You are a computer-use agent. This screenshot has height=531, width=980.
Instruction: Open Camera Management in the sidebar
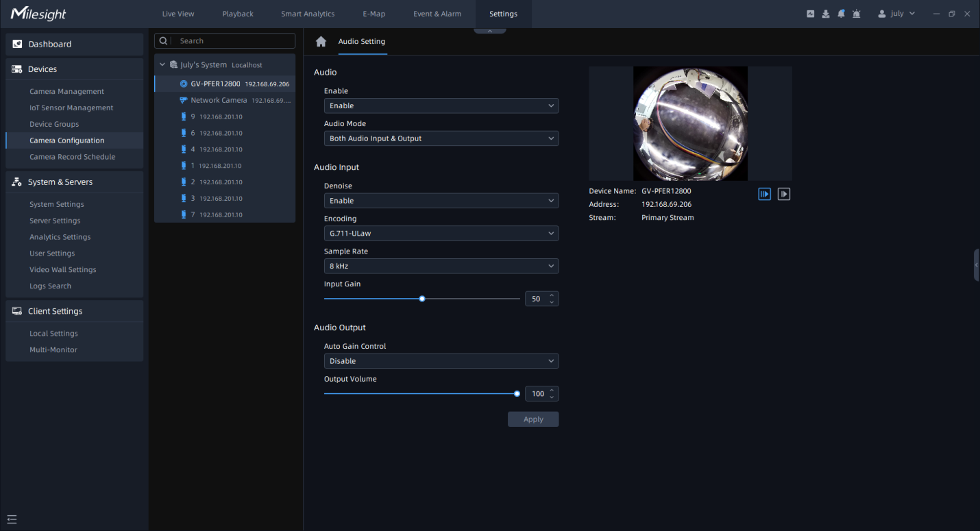(x=66, y=92)
